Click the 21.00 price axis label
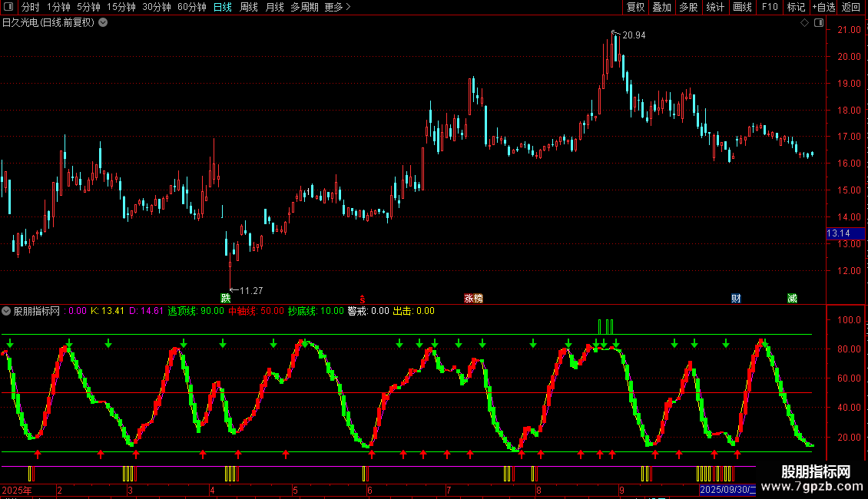 (849, 30)
